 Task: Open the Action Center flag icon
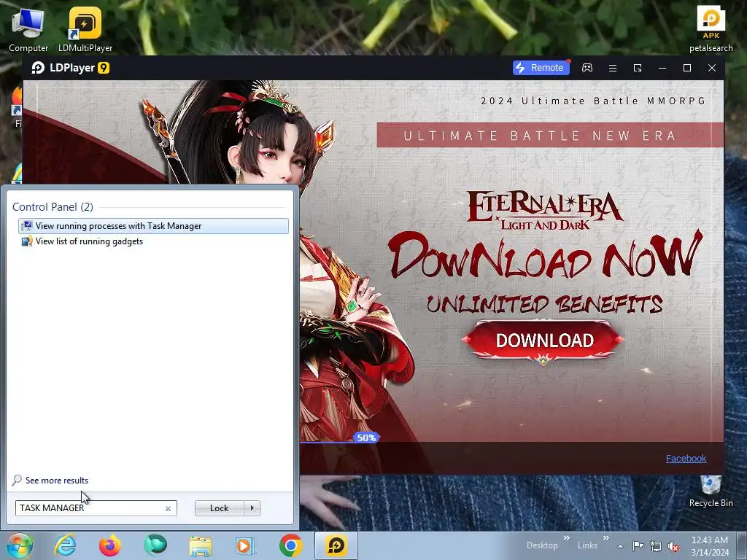pos(638,545)
